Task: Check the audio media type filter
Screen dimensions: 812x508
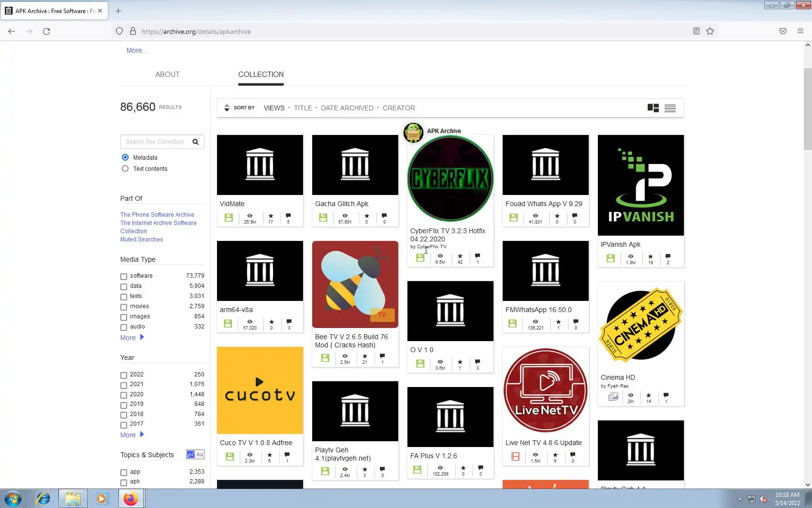Action: [x=124, y=327]
